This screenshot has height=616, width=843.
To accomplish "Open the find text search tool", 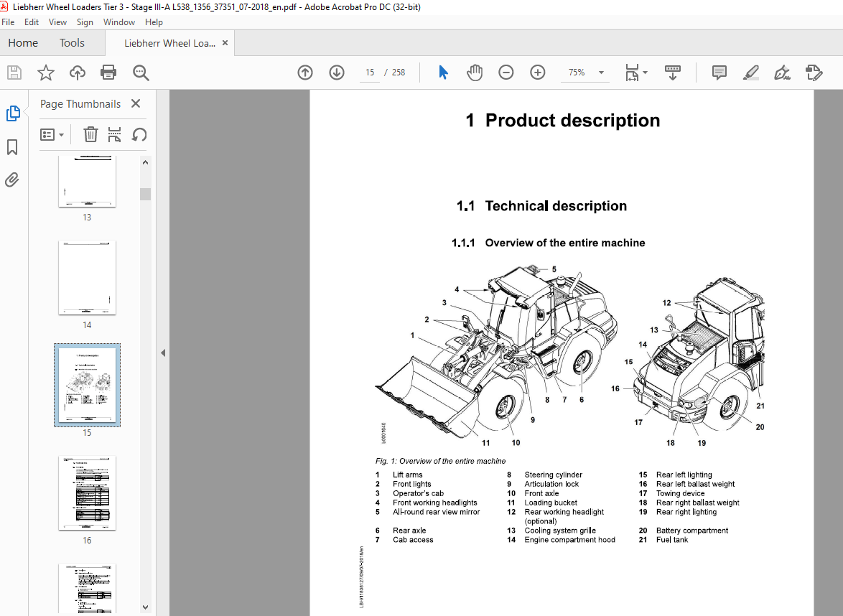I will pyautogui.click(x=141, y=73).
